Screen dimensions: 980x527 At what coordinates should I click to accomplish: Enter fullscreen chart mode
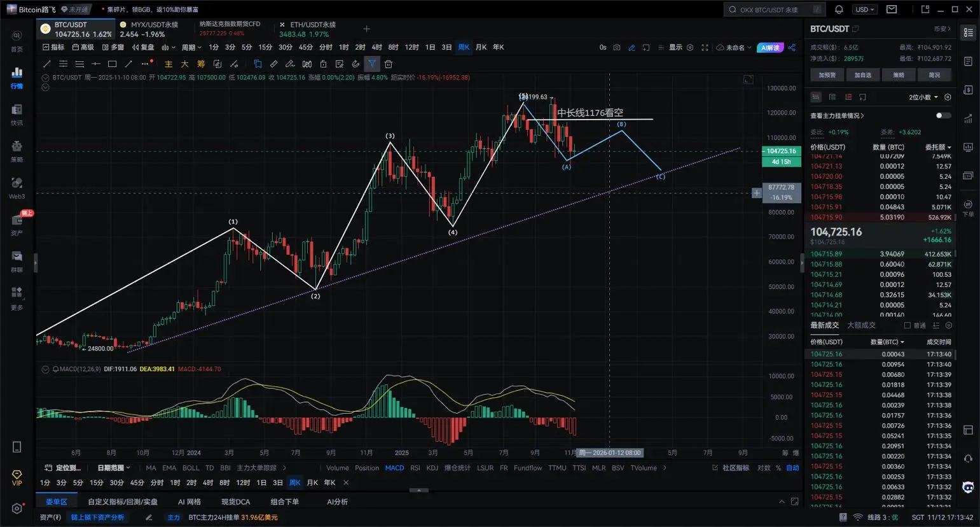pyautogui.click(x=705, y=47)
